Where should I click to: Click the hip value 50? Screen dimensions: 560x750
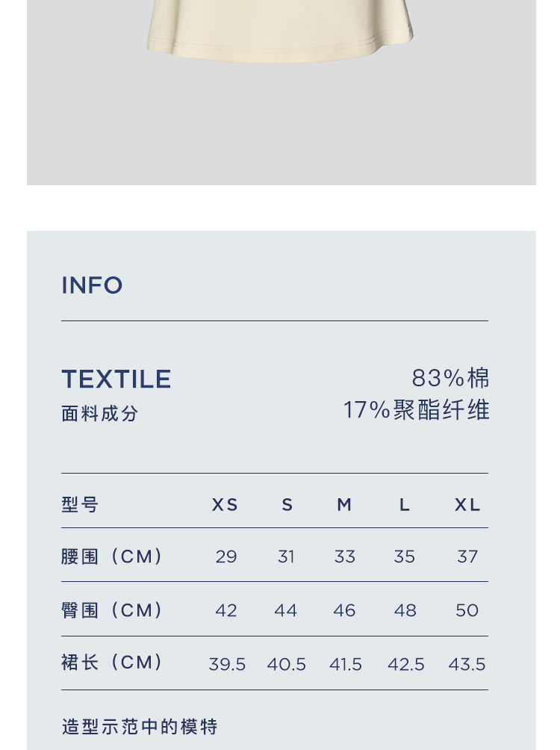pyautogui.click(x=467, y=610)
